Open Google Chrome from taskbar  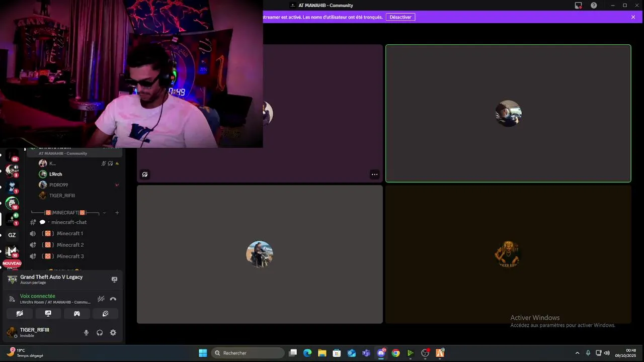pyautogui.click(x=395, y=353)
